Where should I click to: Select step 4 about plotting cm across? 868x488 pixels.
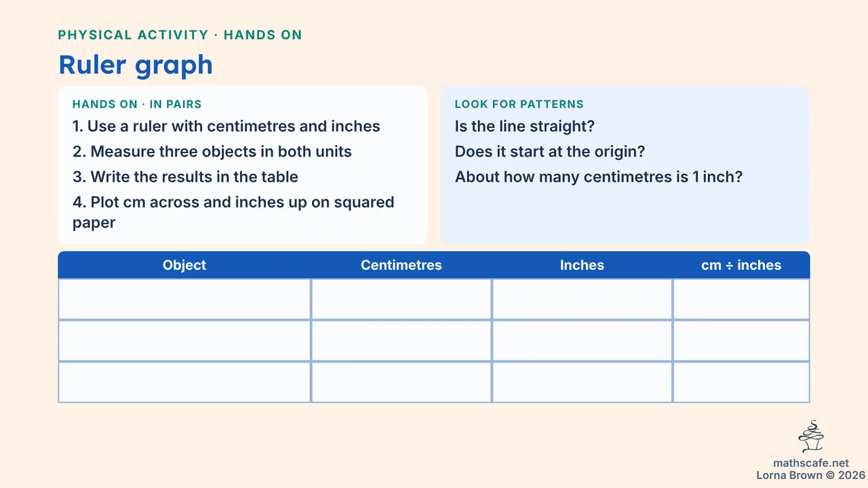click(x=233, y=212)
